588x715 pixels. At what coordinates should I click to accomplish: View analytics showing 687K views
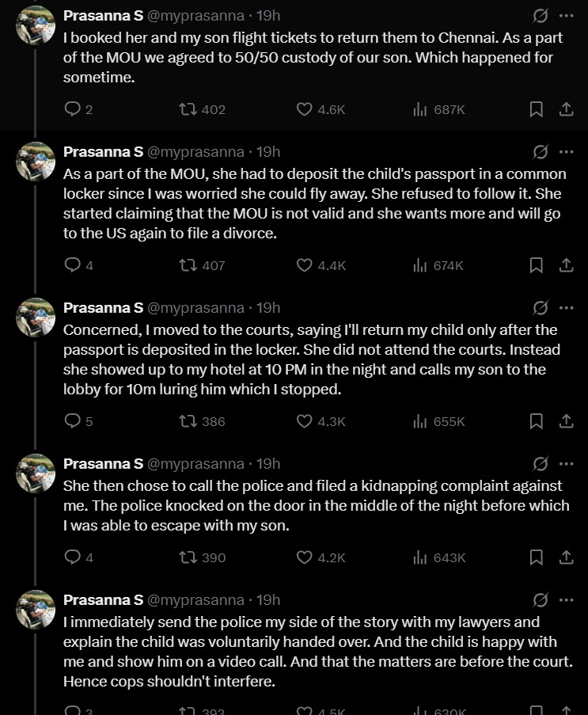coord(420,109)
